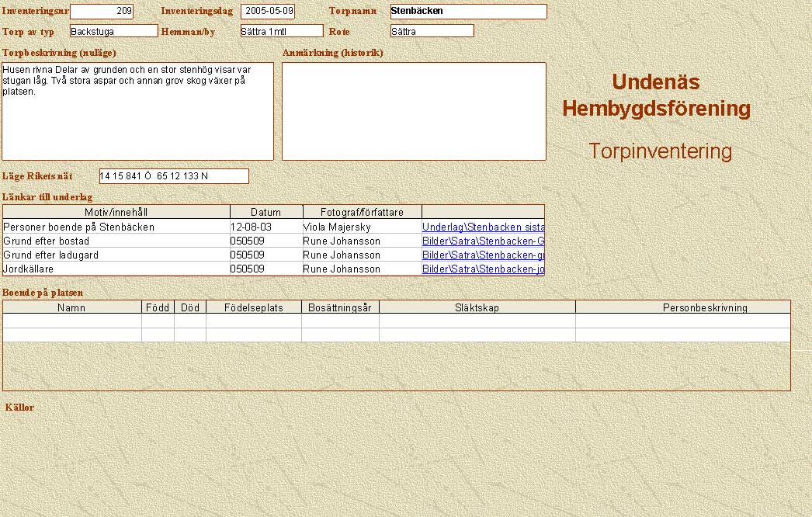Select the Fotograf/författare column header

point(361,212)
